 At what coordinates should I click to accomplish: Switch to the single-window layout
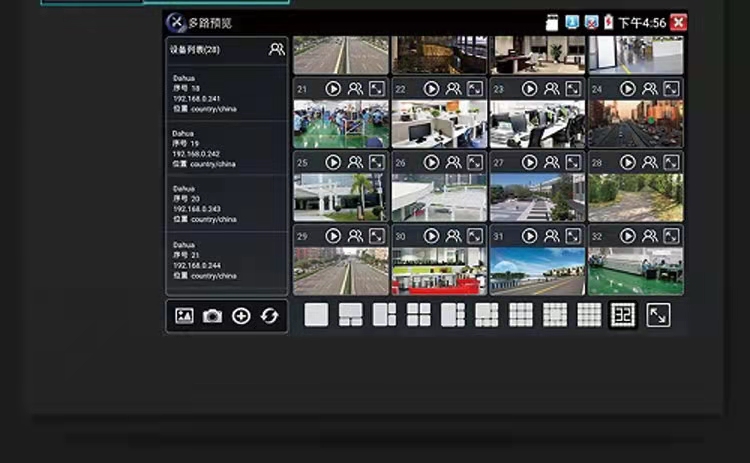[x=316, y=315]
